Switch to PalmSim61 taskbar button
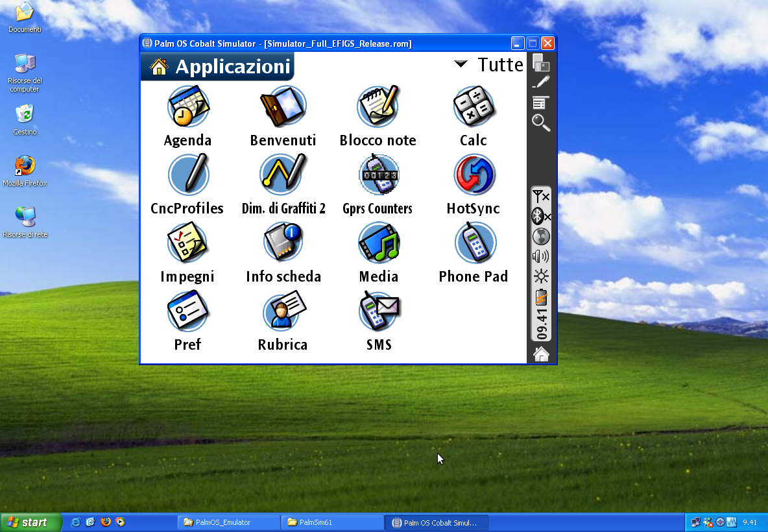The height and width of the screenshot is (532, 768). pyautogui.click(x=333, y=522)
